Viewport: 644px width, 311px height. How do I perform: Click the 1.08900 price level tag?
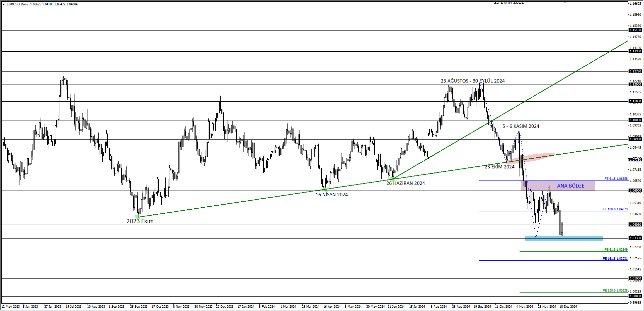[x=635, y=139]
